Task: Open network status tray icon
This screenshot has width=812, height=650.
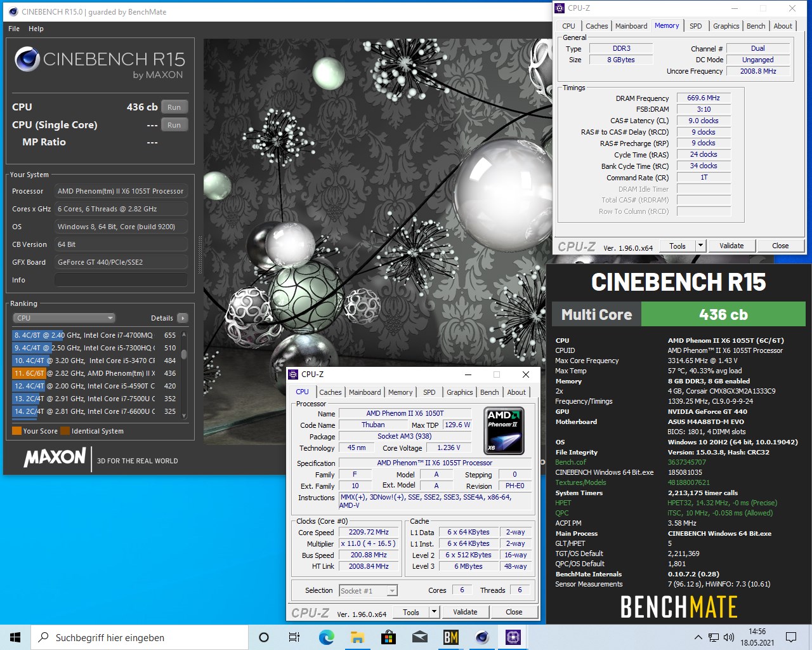Action: tap(714, 637)
